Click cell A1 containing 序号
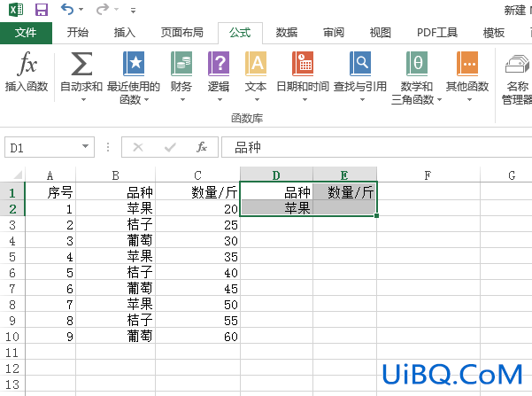The width and height of the screenshot is (532, 396). click(x=50, y=192)
